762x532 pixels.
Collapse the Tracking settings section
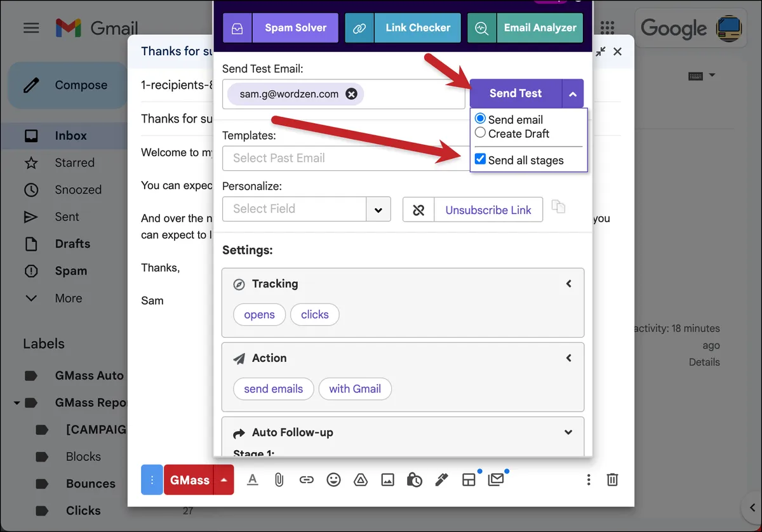(x=568, y=284)
